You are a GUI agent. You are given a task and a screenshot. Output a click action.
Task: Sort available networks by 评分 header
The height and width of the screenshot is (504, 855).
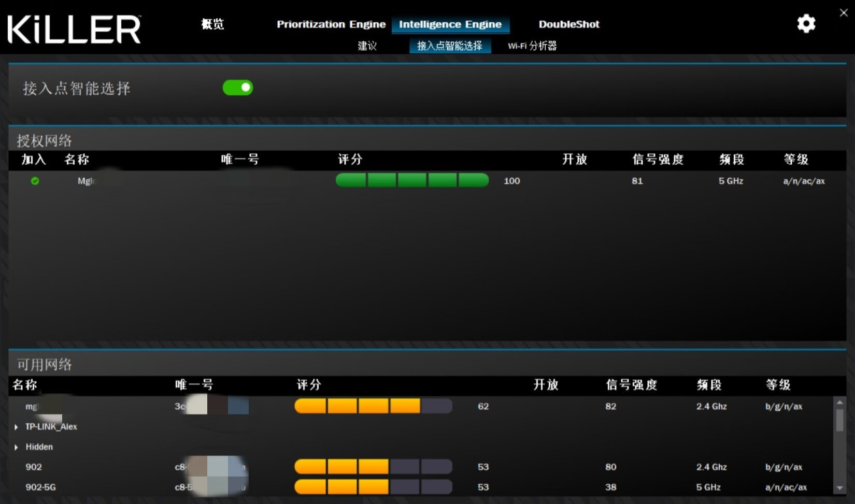tap(309, 385)
